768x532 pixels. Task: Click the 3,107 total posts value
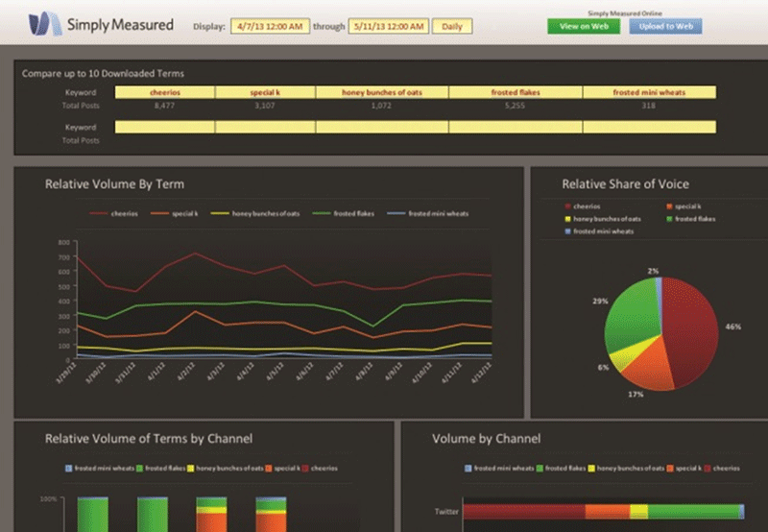click(x=265, y=106)
